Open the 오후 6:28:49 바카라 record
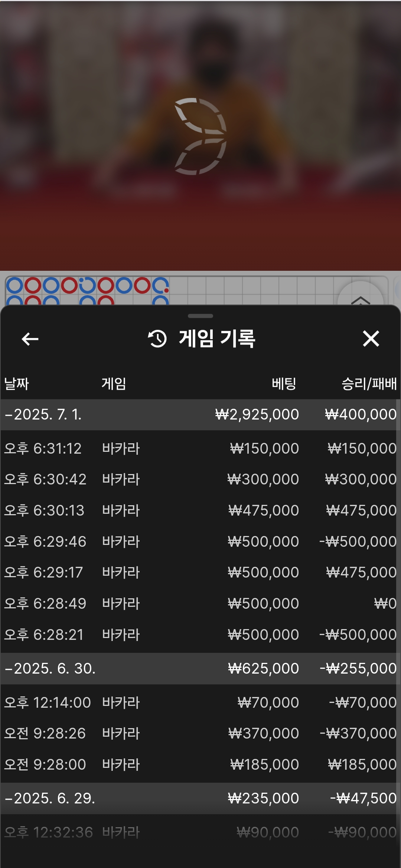The width and height of the screenshot is (401, 868). (200, 604)
